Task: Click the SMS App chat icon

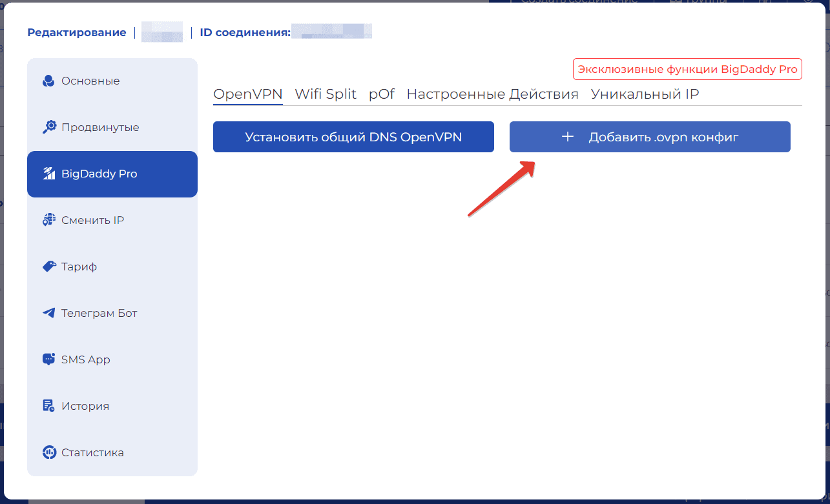Action: [49, 360]
